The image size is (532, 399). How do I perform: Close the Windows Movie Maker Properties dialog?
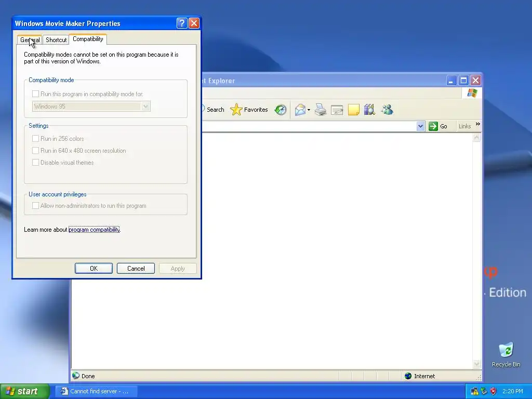194,23
